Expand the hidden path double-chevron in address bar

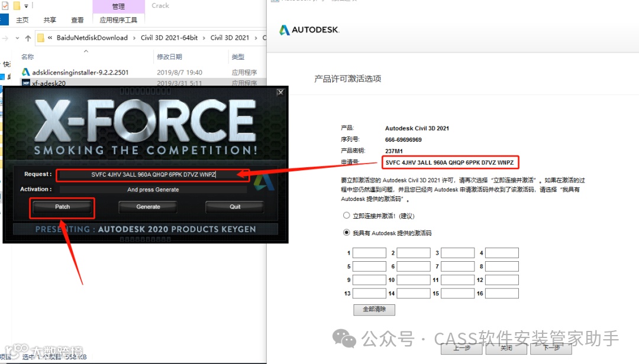(50, 38)
